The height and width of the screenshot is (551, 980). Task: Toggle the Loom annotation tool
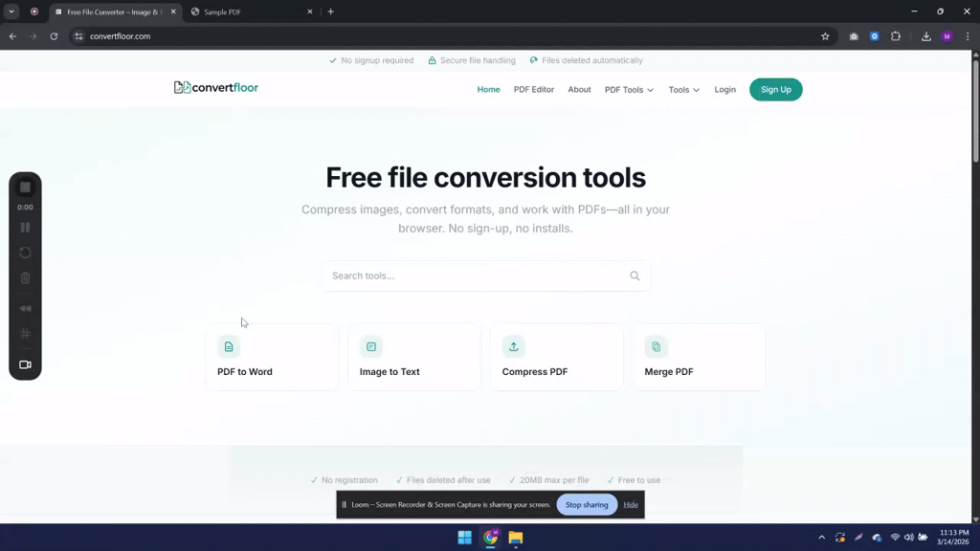25,333
